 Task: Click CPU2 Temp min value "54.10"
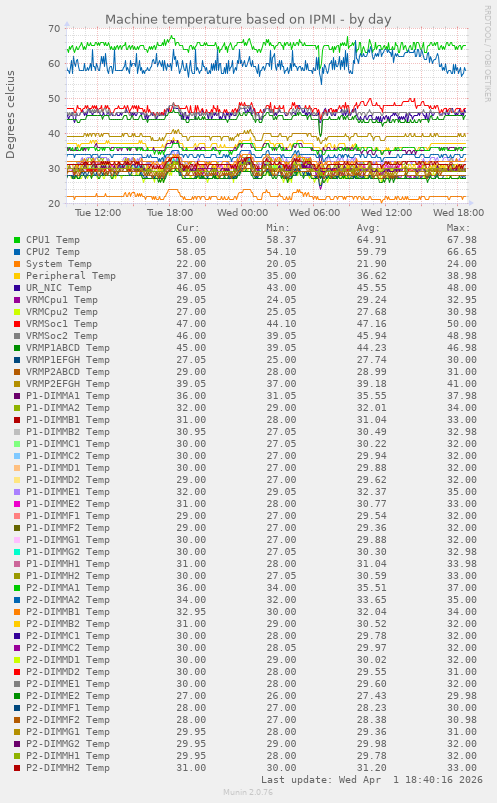point(281,252)
